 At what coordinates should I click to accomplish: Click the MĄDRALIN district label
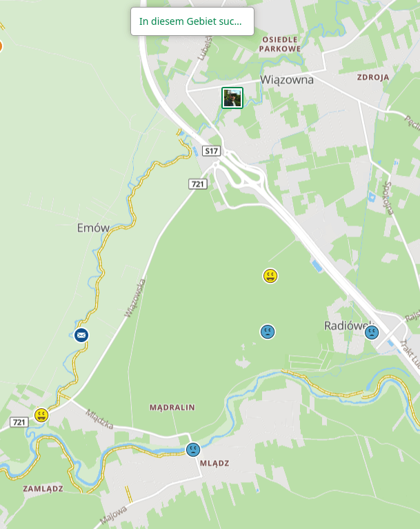[172, 408]
